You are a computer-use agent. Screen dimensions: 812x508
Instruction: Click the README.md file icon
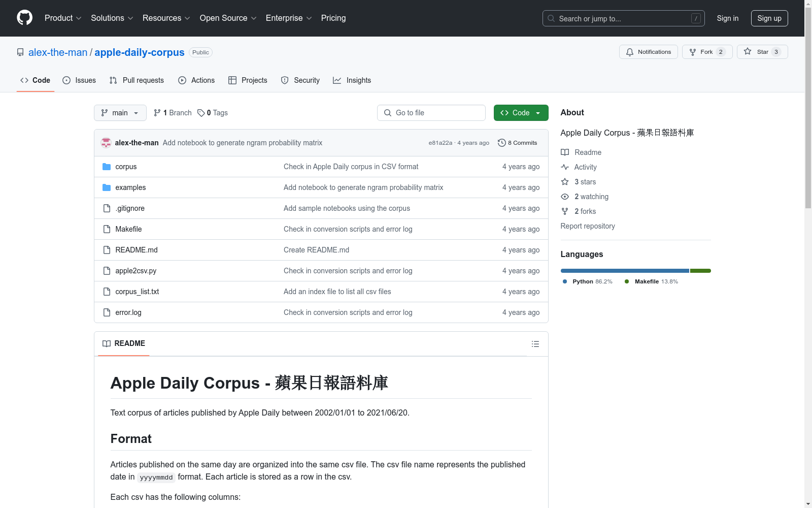click(x=107, y=250)
